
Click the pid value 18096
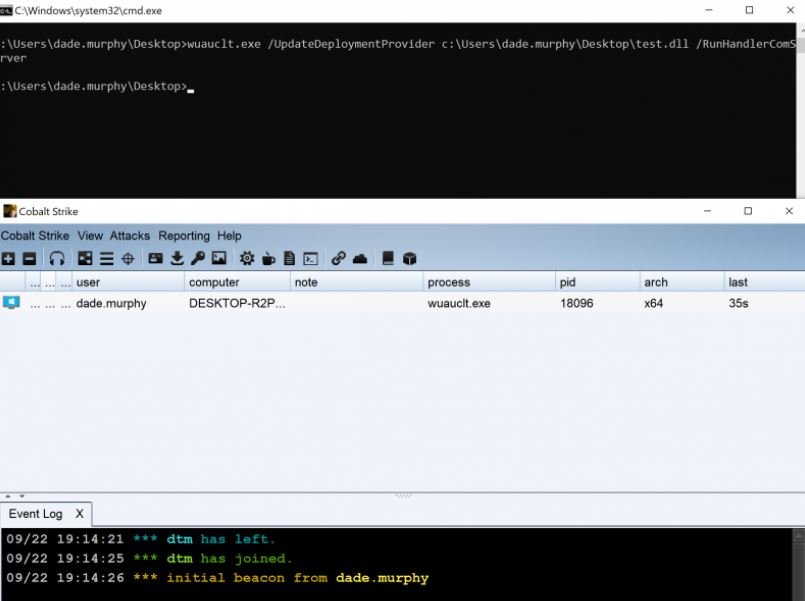(x=577, y=303)
